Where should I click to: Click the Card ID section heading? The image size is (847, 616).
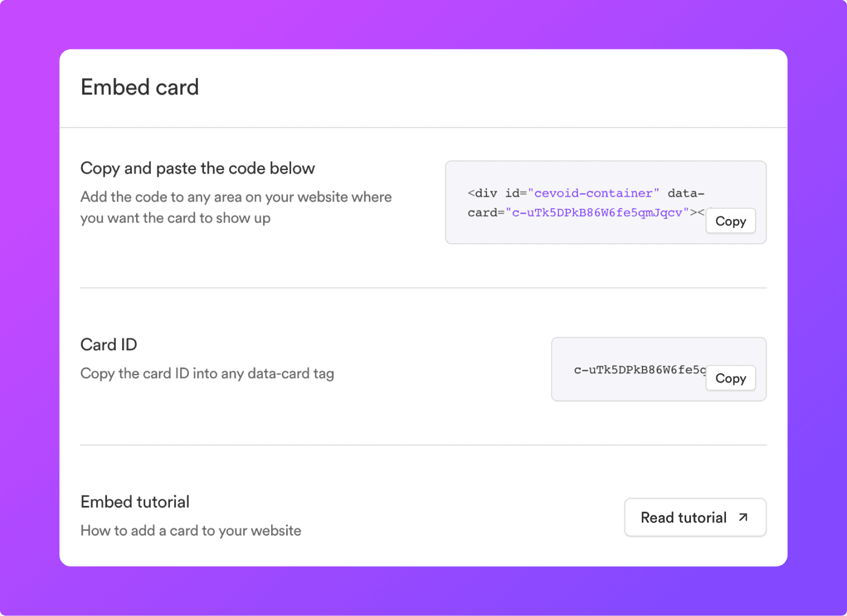108,344
